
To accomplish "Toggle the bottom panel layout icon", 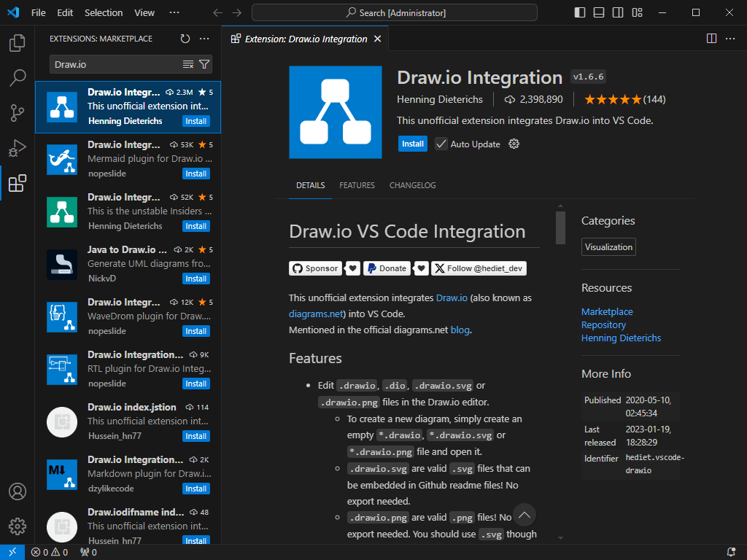I will [x=599, y=13].
